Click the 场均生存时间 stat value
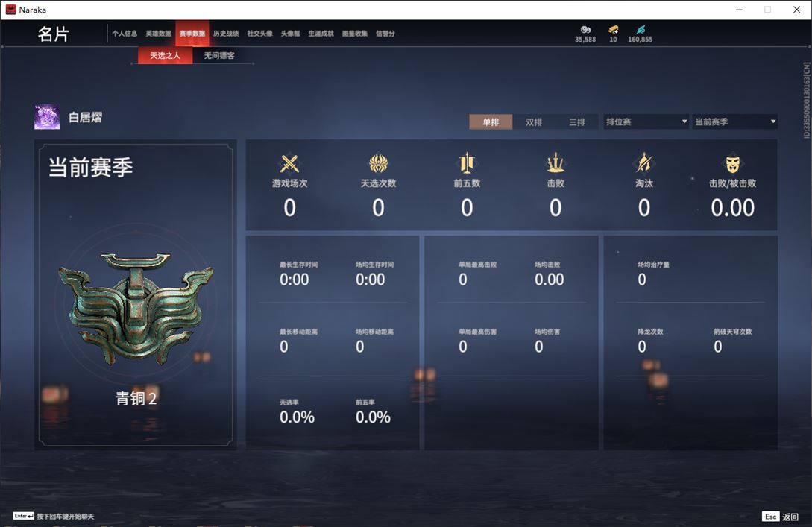812x527 pixels. pyautogui.click(x=371, y=280)
